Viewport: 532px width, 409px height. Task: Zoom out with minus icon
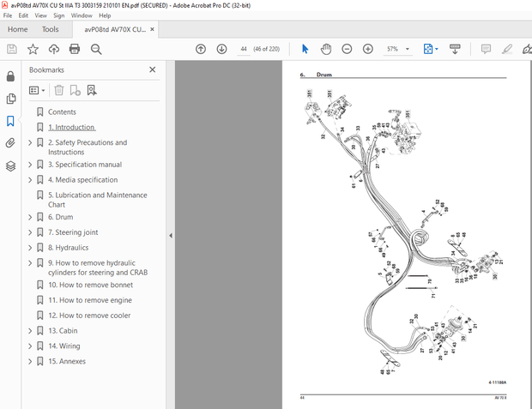coord(347,49)
